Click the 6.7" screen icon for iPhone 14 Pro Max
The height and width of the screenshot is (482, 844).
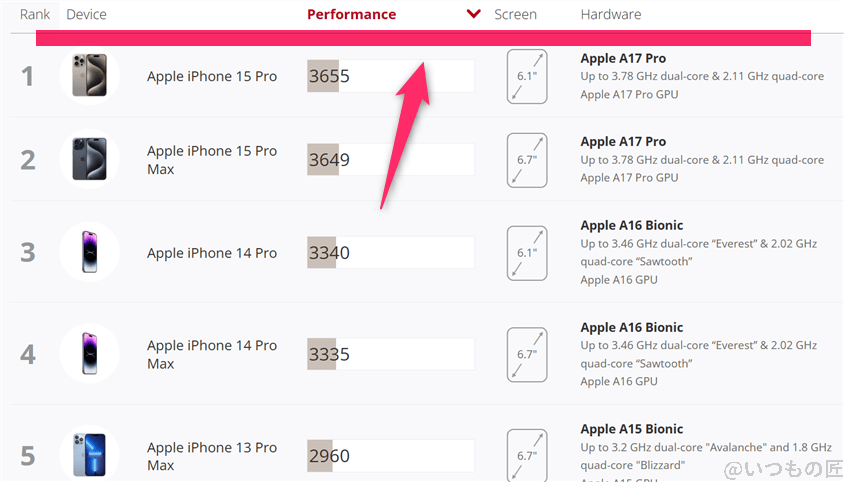(527, 354)
